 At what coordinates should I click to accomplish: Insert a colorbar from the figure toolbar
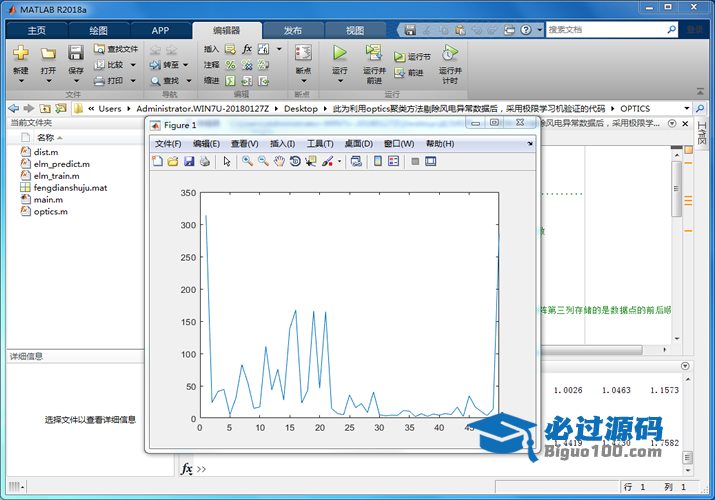point(377,161)
